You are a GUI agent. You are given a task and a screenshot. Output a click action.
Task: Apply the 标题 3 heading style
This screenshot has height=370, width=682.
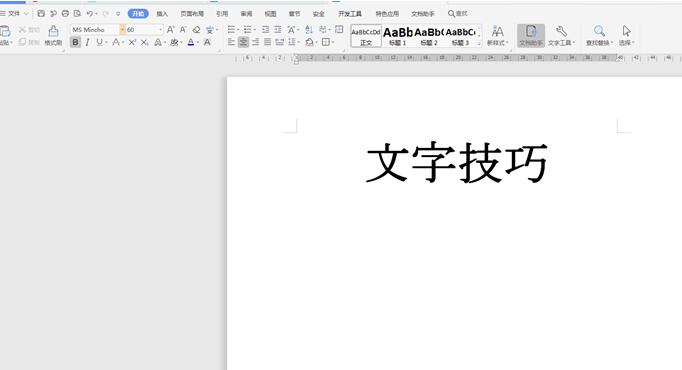(460, 36)
